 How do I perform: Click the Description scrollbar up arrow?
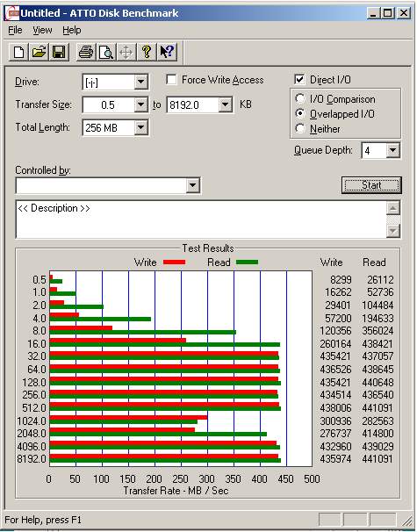[x=393, y=208]
